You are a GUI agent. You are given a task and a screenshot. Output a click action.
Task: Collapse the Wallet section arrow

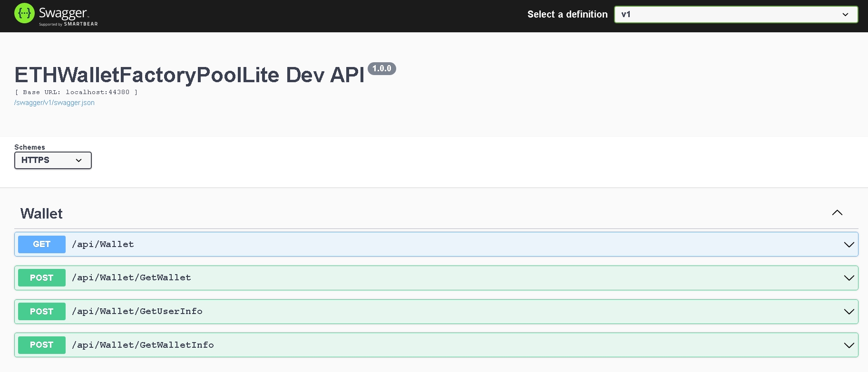[837, 213]
